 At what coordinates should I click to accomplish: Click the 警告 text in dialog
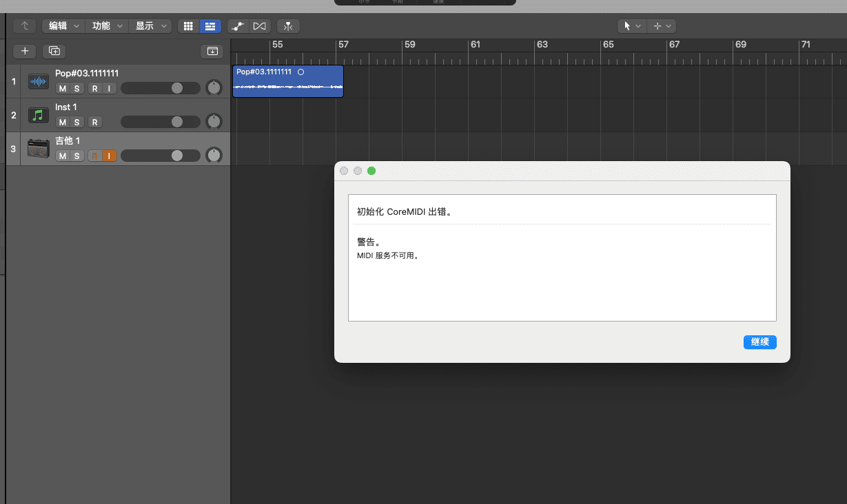[368, 242]
